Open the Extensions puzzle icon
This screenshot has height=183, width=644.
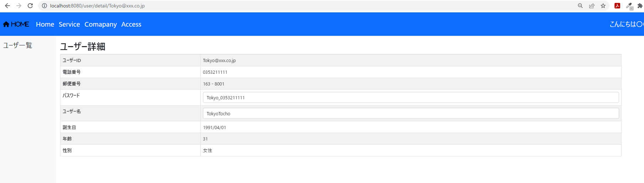[640, 6]
